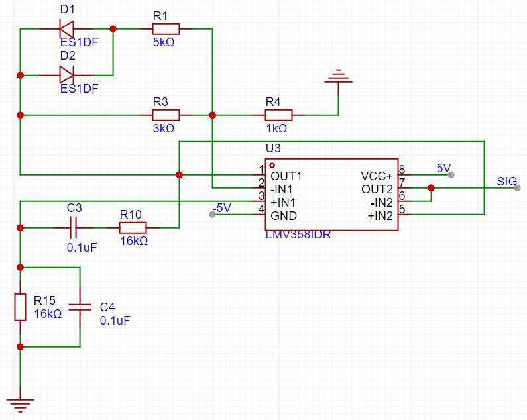
Task: Select the C4 capacitor symbol
Action: [80, 307]
